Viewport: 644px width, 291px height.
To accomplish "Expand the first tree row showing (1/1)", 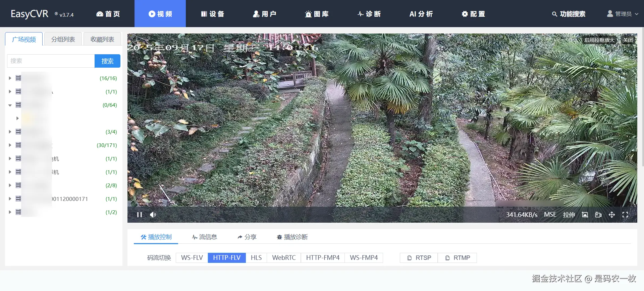I will tap(10, 91).
